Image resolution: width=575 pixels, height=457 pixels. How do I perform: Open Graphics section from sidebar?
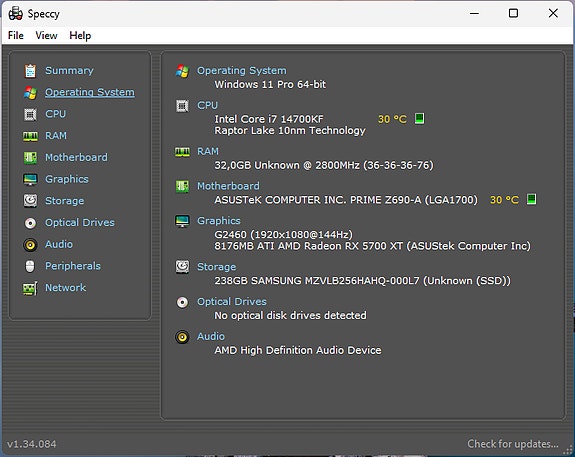(x=67, y=179)
